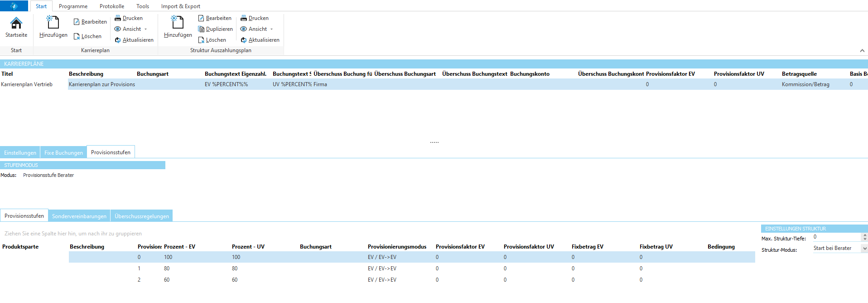Click the Max. Struktur-Tiefe input field
The image size is (868, 303).
836,237
